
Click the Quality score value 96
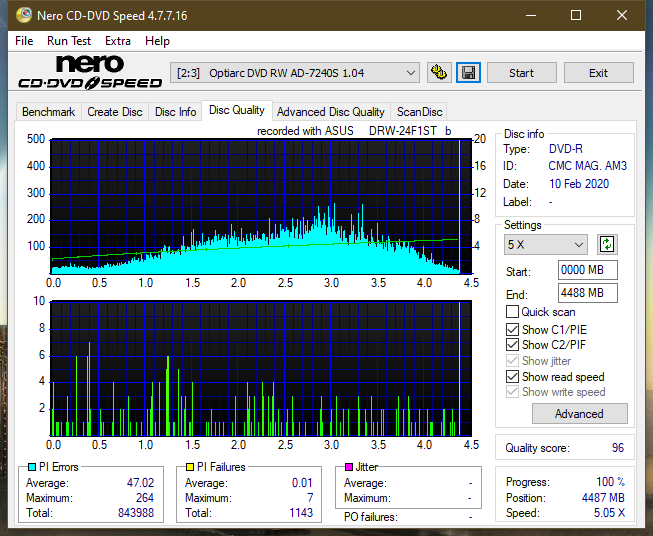[x=618, y=448]
